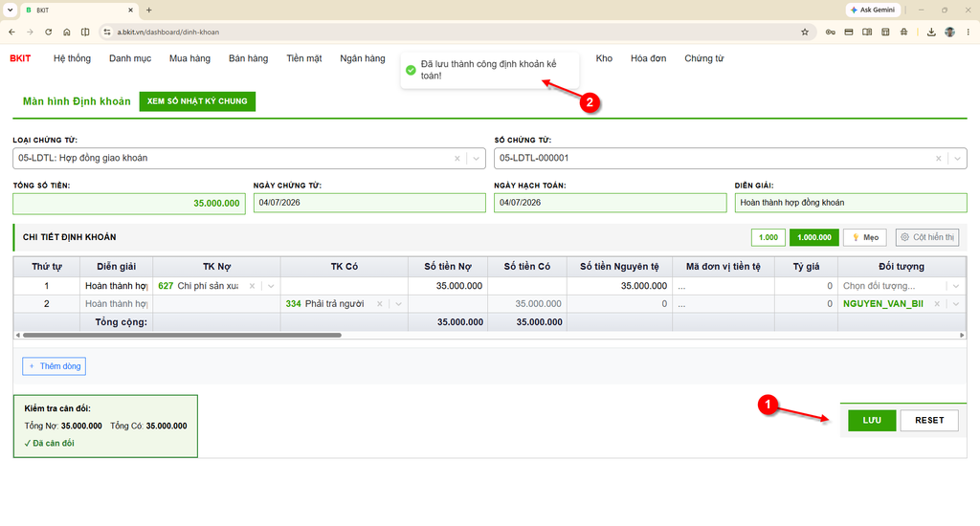Expand the Loại chứng từ dropdown

click(x=477, y=159)
